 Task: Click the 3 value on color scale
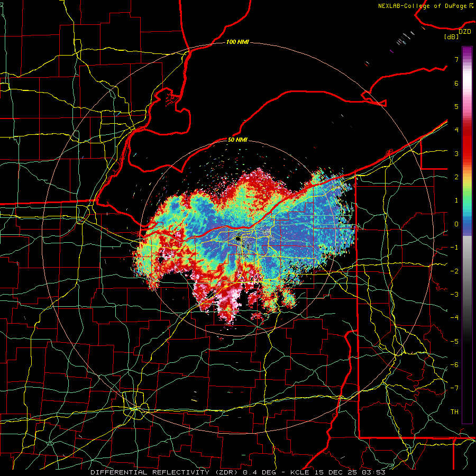456,153
